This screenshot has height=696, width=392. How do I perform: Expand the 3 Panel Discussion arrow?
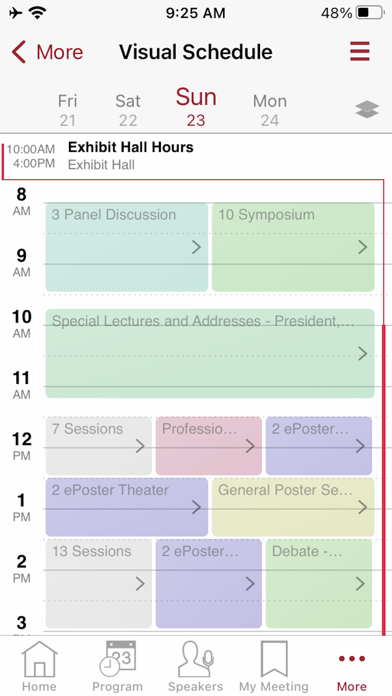point(196,247)
